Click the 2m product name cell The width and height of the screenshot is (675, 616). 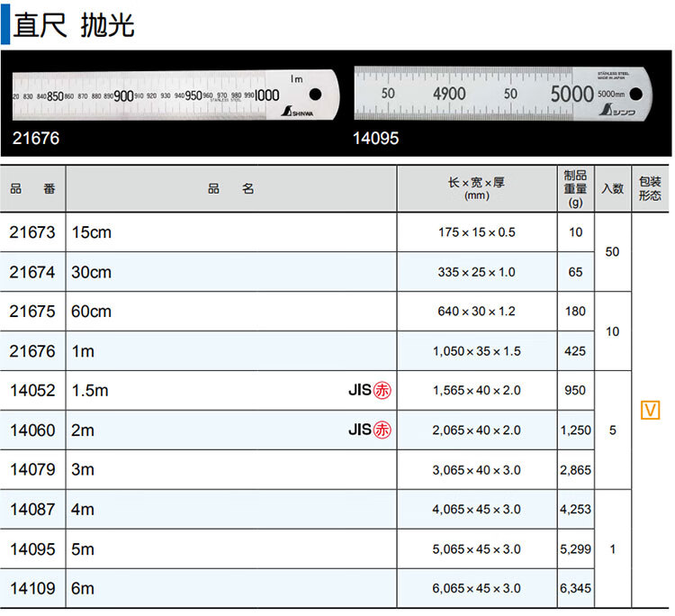tap(231, 430)
